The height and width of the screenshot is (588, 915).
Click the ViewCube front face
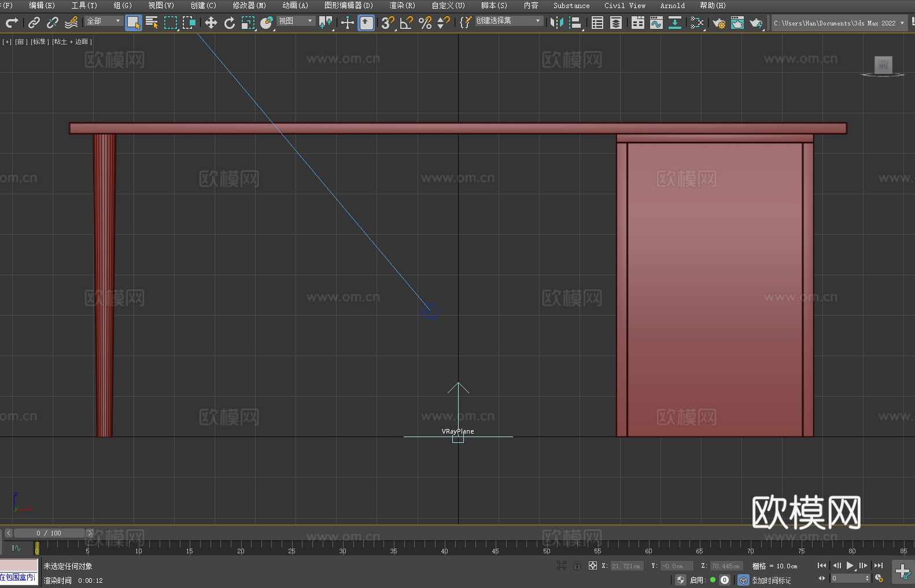pos(883,65)
